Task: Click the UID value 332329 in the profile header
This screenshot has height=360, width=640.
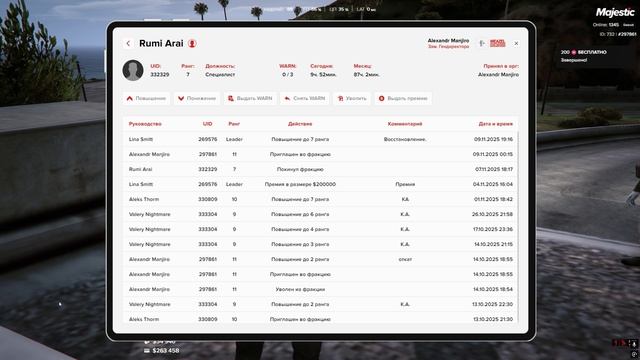Action: click(x=160, y=75)
